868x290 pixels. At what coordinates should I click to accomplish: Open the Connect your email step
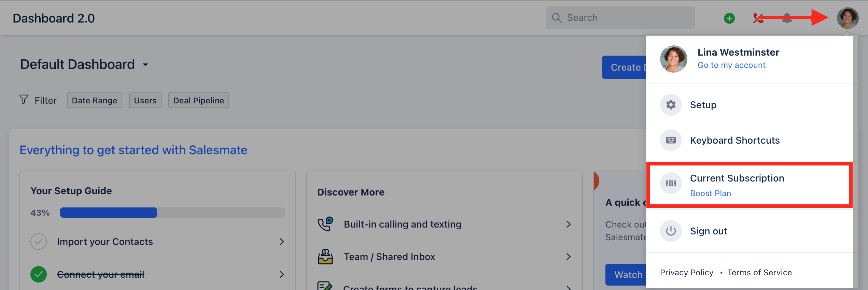pos(158,274)
